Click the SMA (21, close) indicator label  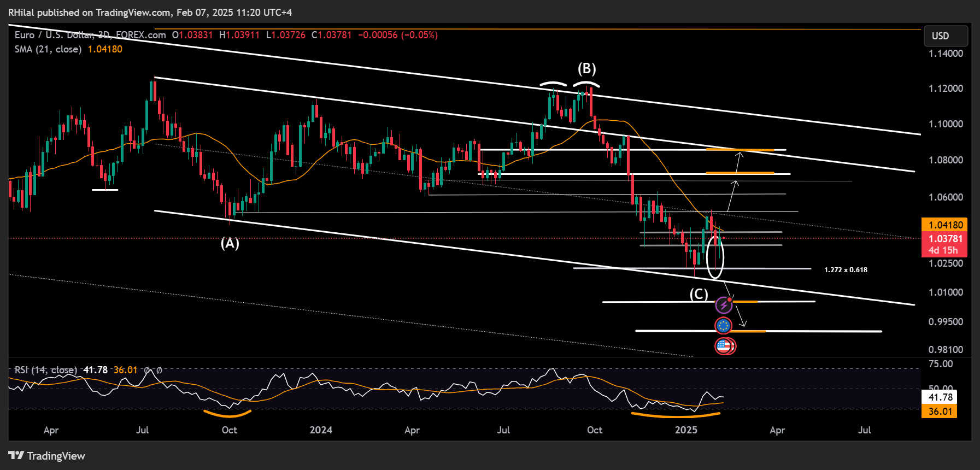click(48, 49)
